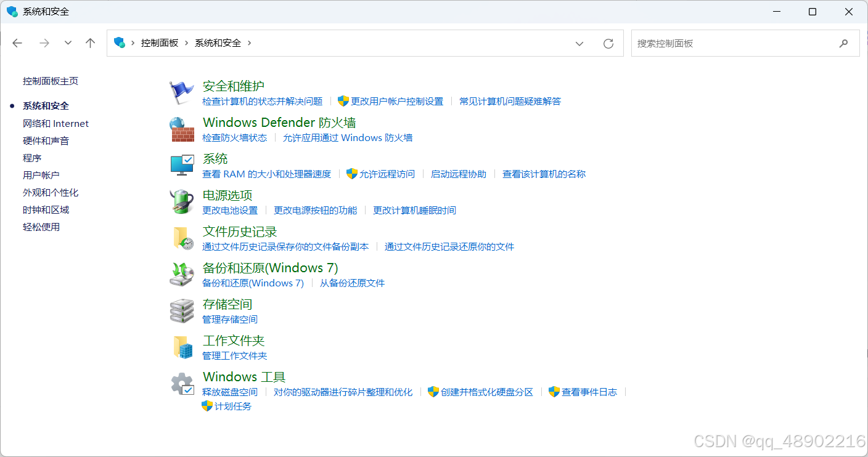
Task: Click the Backup and Restore drive icon
Action: click(x=182, y=274)
